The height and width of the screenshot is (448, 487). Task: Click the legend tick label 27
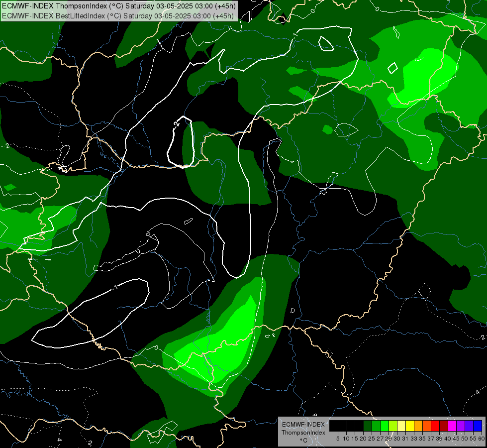[x=380, y=439]
